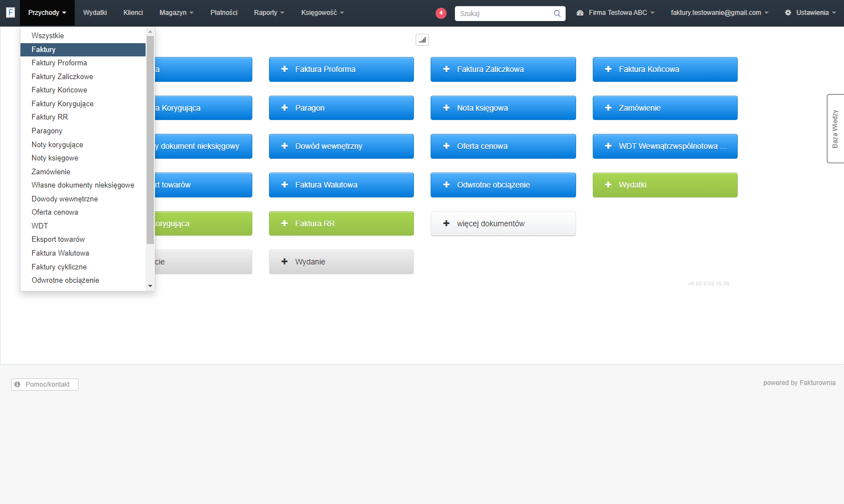Choose Faktury Proforma in the menu
This screenshot has width=844, height=504.
coord(83,63)
